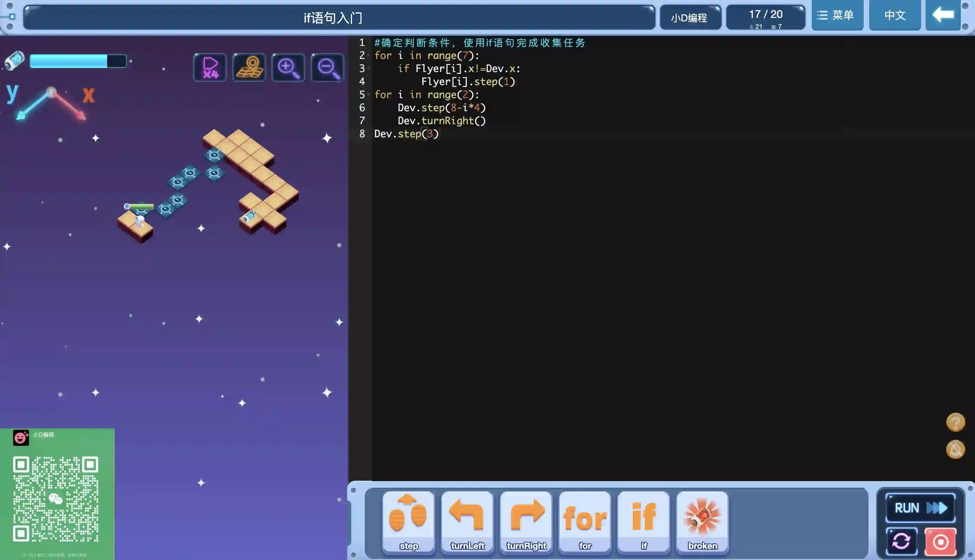975x560 pixels.
Task: Open the 菜单 menu
Action: tap(837, 15)
